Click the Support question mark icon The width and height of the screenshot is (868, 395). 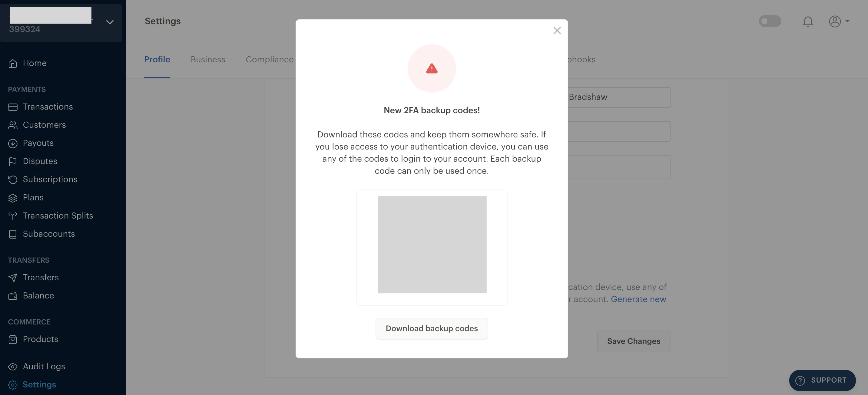(800, 380)
